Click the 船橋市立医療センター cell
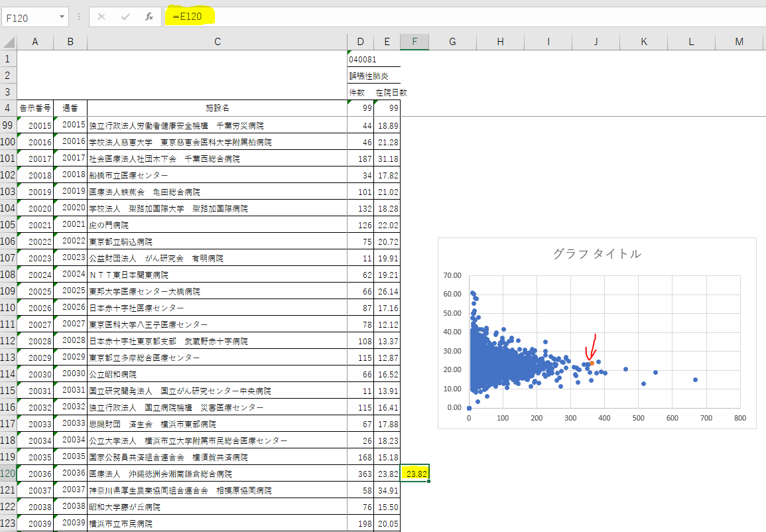Screen dimensions: 766x532 pos(218,175)
